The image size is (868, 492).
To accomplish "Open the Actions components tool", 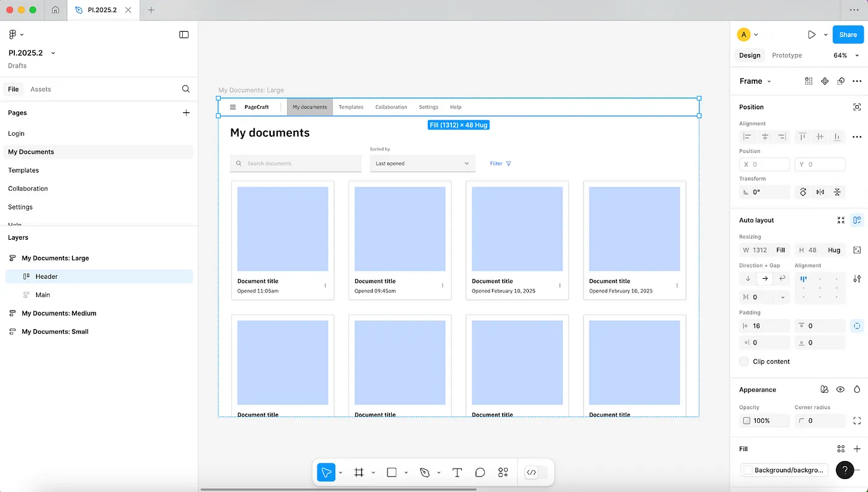I will 503,472.
